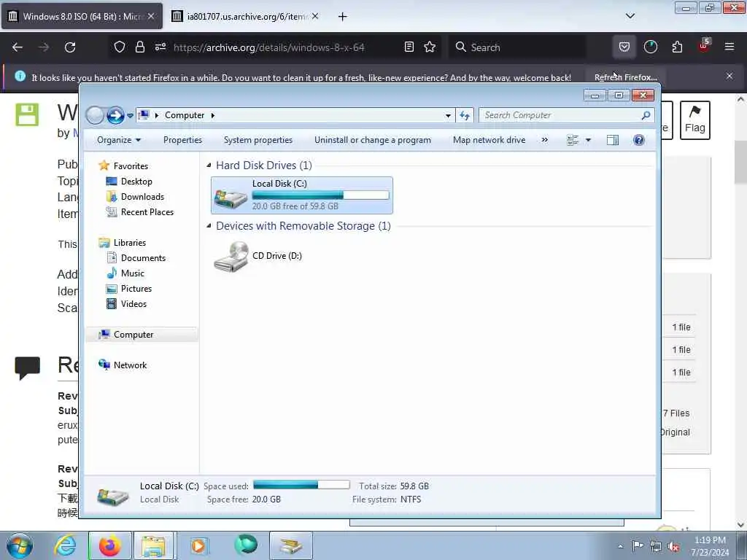
Task: Open the view options dropdown arrow
Action: (x=588, y=140)
